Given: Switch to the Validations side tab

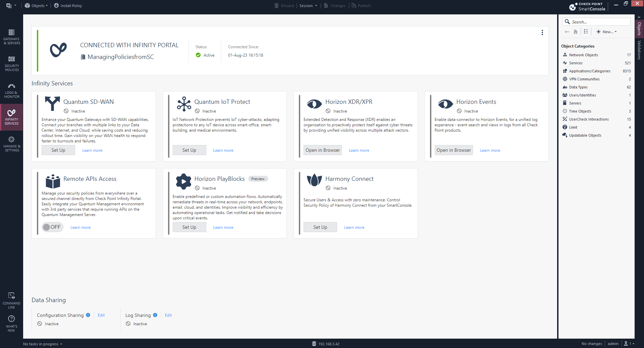Looking at the screenshot, I should (639, 50).
